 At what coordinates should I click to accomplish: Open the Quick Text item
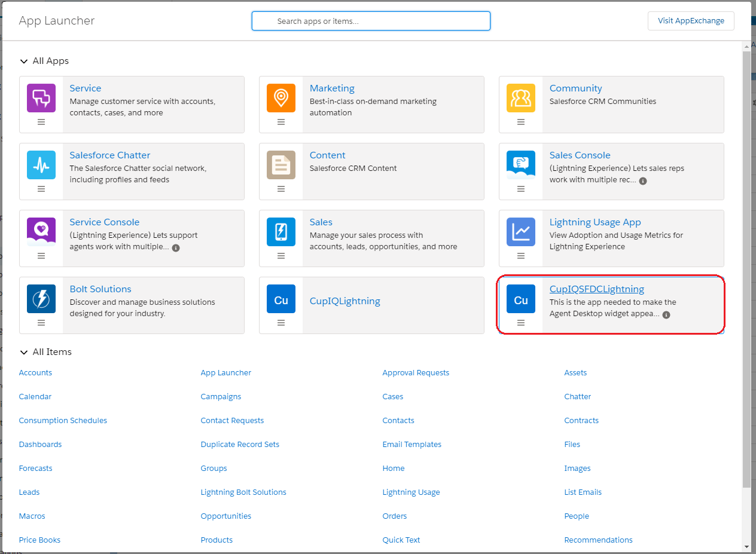(401, 540)
